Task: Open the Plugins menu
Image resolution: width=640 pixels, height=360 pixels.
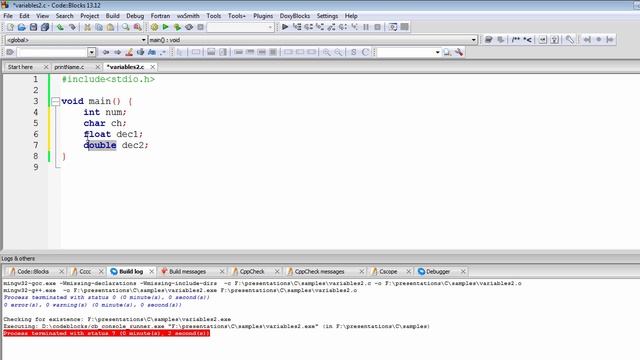Action: pyautogui.click(x=263, y=16)
